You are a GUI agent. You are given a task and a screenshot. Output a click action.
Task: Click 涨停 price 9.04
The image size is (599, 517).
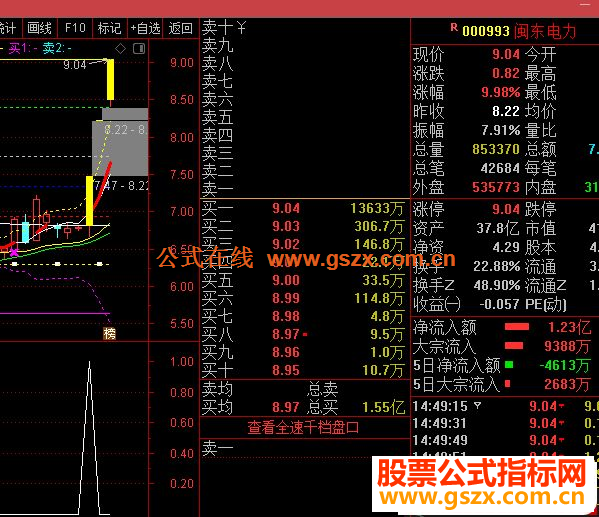tap(506, 209)
